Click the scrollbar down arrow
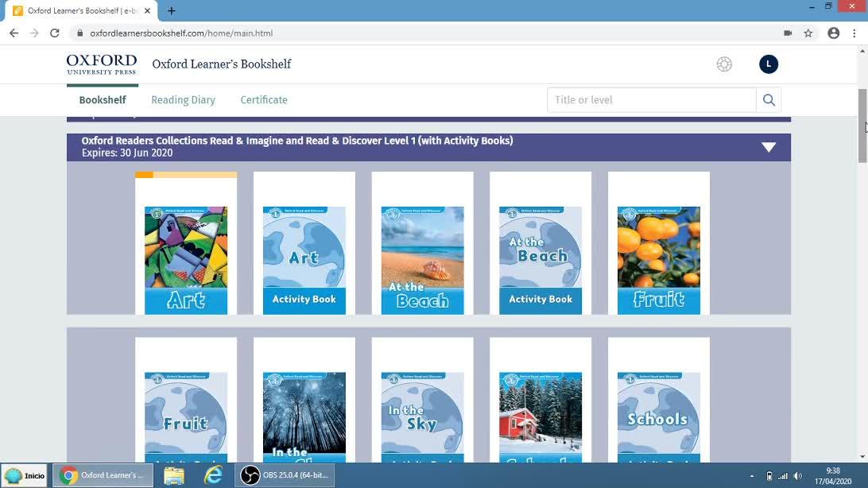868x488 pixels. [862, 457]
